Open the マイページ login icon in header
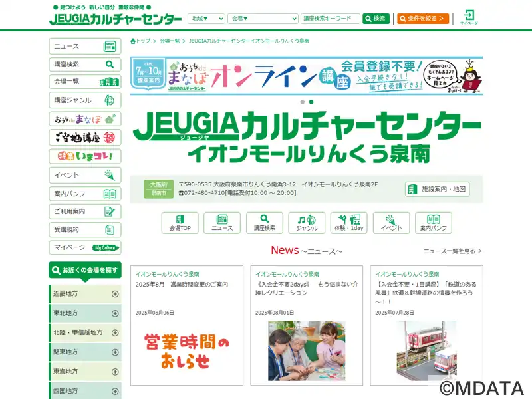Viewport: 532px width, 399px height. point(469,17)
